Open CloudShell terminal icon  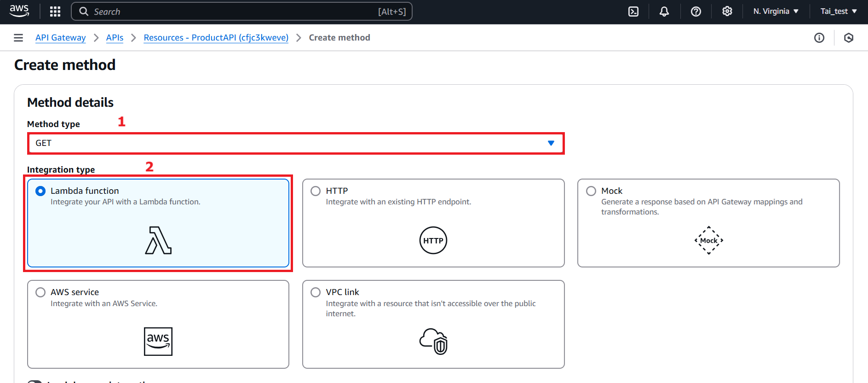(633, 12)
